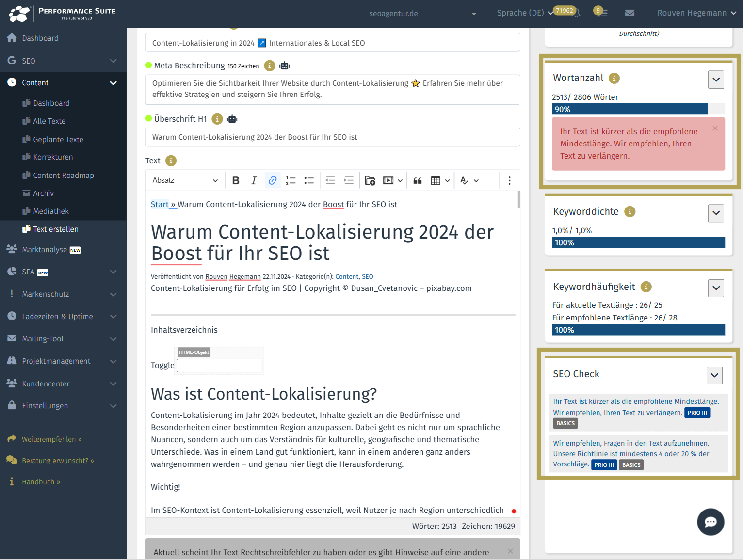
Task: Apply italic formatting
Action: (254, 180)
